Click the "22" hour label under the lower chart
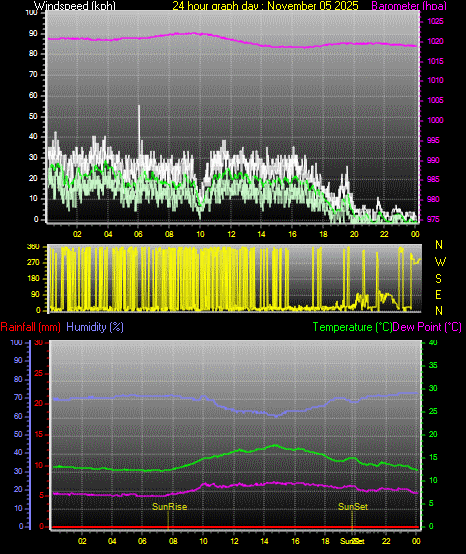Viewport: 466px width, 554px height. tap(386, 541)
